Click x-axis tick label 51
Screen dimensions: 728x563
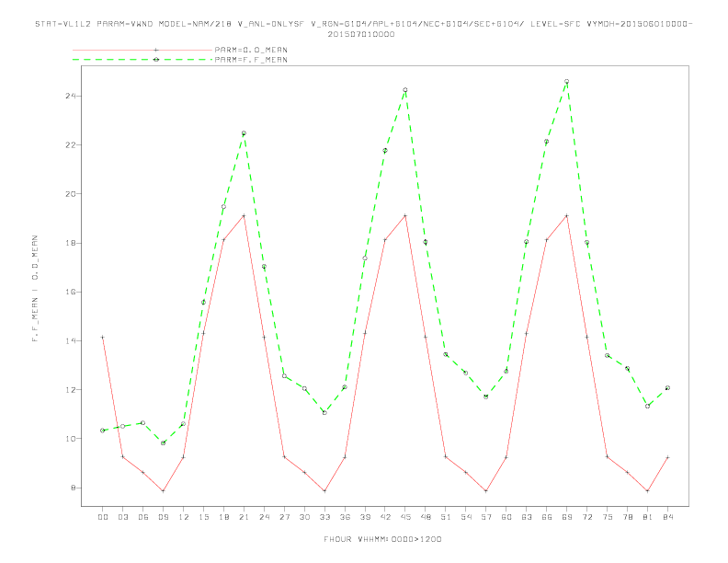[446, 517]
